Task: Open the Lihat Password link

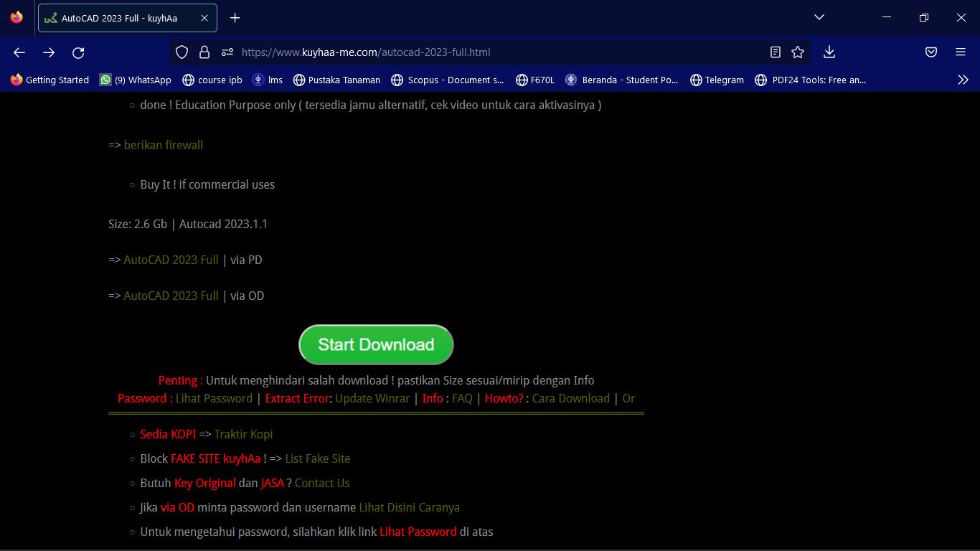Action: click(x=214, y=399)
